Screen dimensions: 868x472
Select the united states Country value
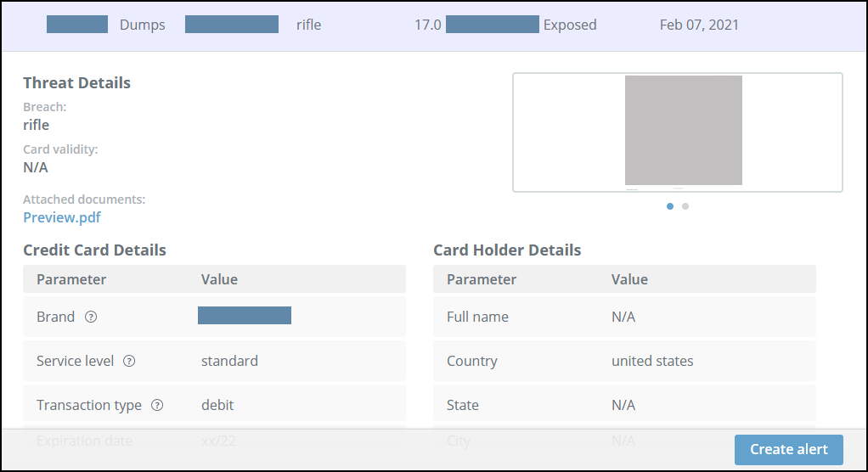pos(652,361)
